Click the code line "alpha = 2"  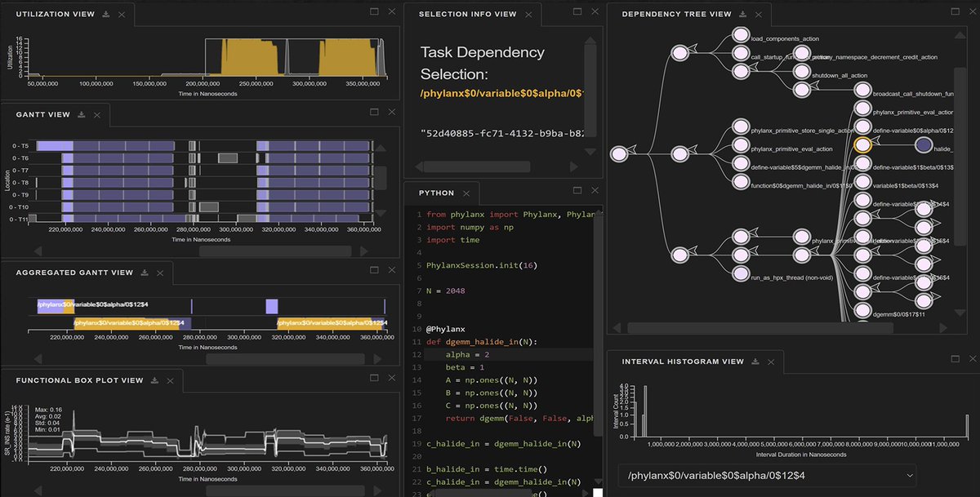pos(467,354)
